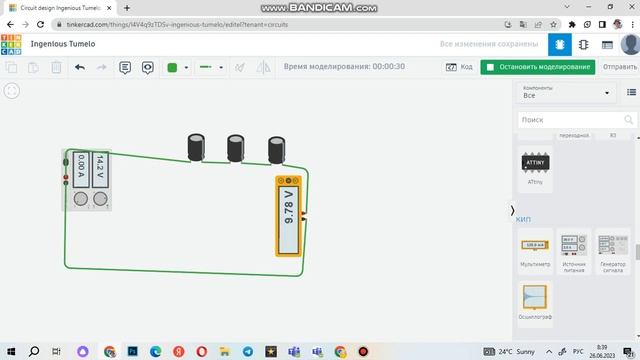640x360 pixels.
Task: Open wire type dropdown arrow
Action: pyautogui.click(x=221, y=67)
